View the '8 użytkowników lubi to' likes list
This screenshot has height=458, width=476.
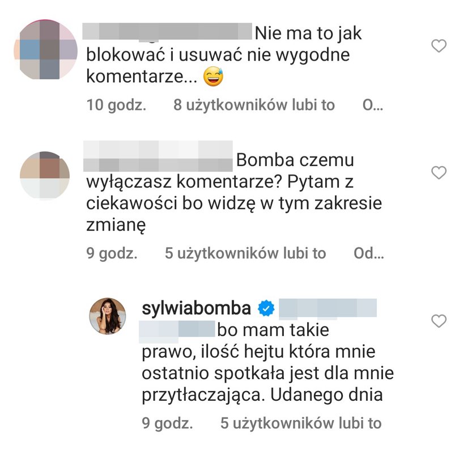[x=254, y=105]
